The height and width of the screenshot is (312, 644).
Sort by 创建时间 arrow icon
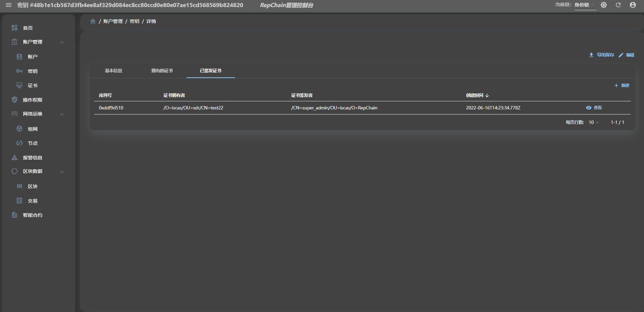[x=487, y=96]
